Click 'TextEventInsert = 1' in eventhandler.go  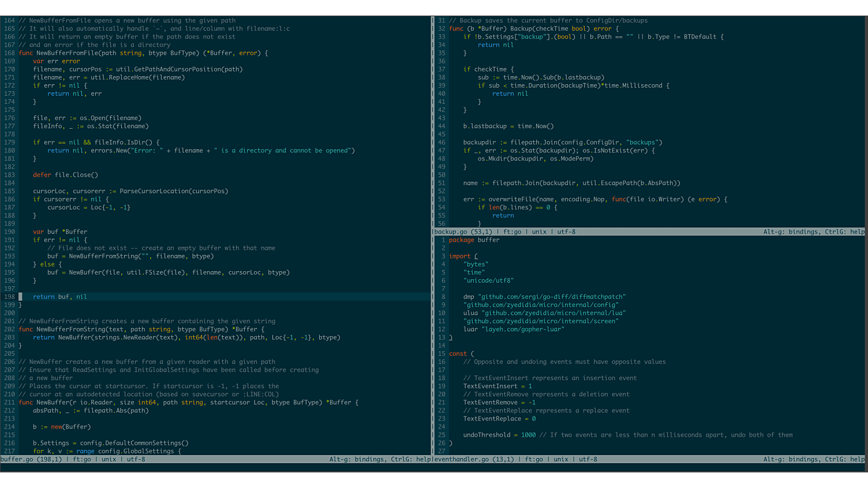(497, 386)
